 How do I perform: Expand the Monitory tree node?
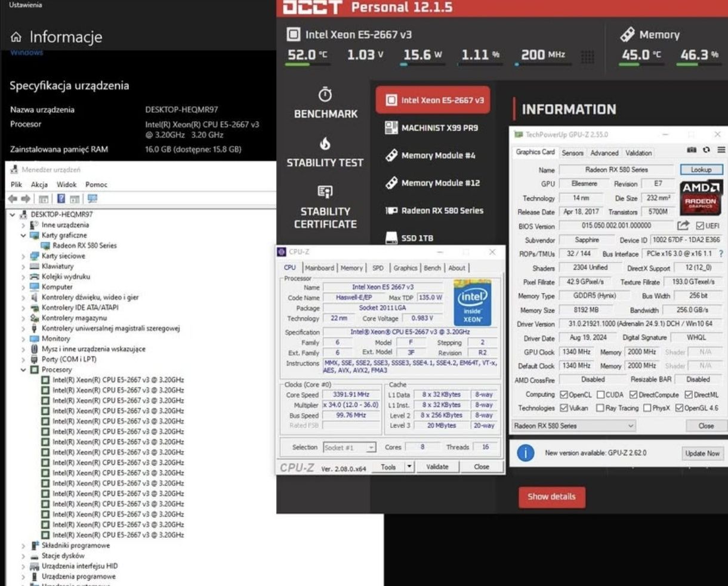pos(23,338)
